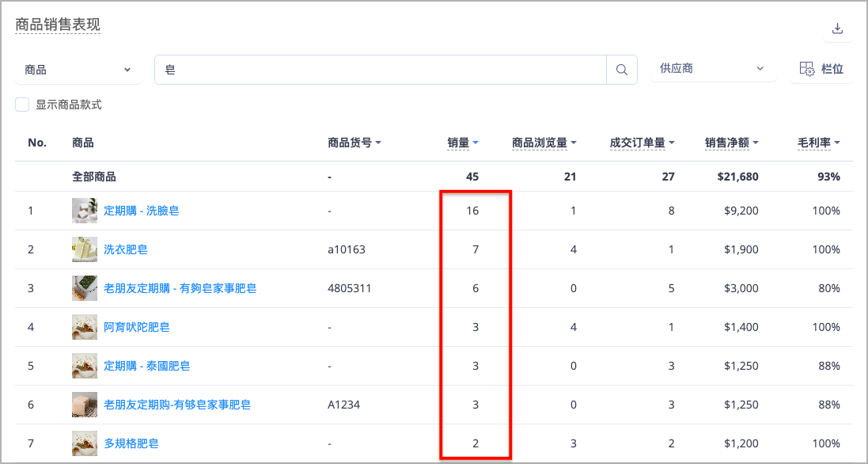Enable 显示商品款式 checkbox
This screenshot has height=464, width=868.
[22, 105]
